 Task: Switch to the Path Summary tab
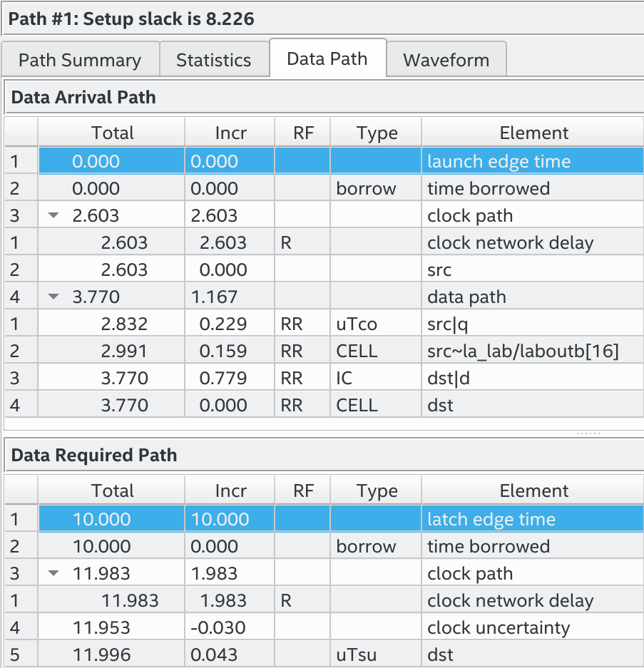80,60
